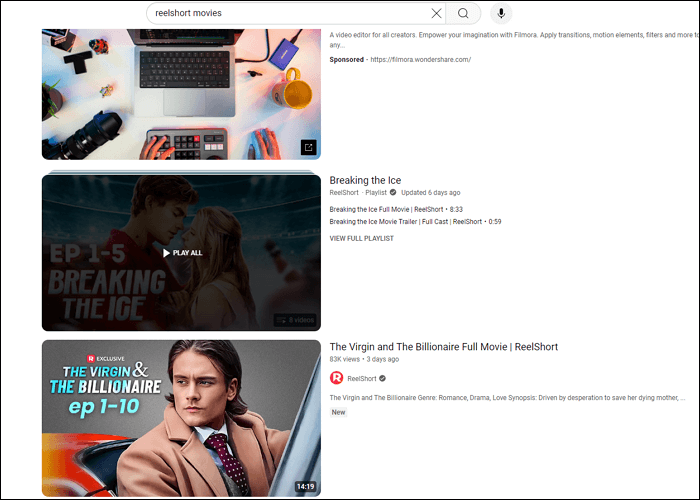The image size is (700, 500).
Task: Open the ReelShort channel avatar icon
Action: (337, 378)
